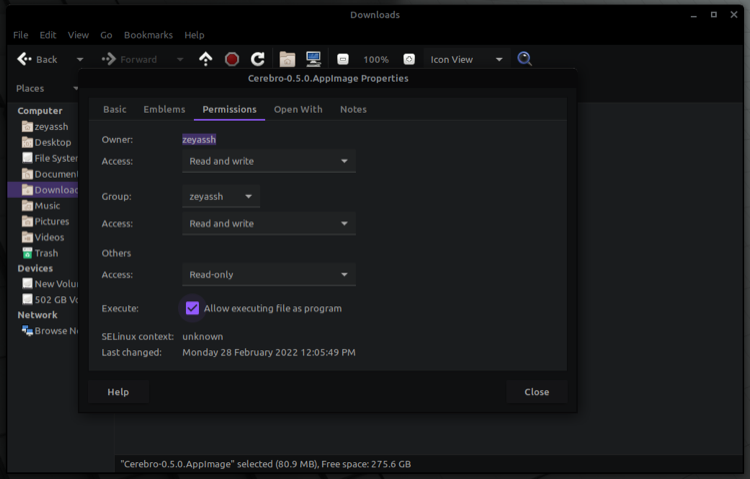Screen dimensions: 750x479
Task: Click the File System drive icon
Action: point(27,158)
